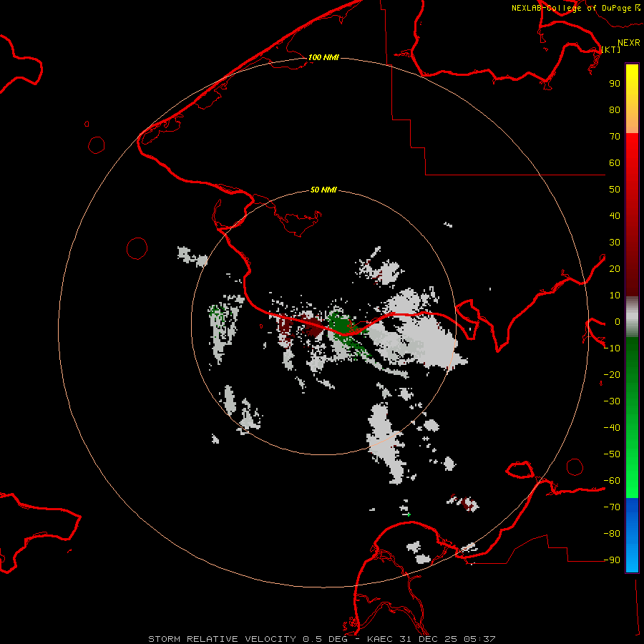644x644 pixels.
Task: Click the negative 40 scale value
Action: pyautogui.click(x=612, y=428)
